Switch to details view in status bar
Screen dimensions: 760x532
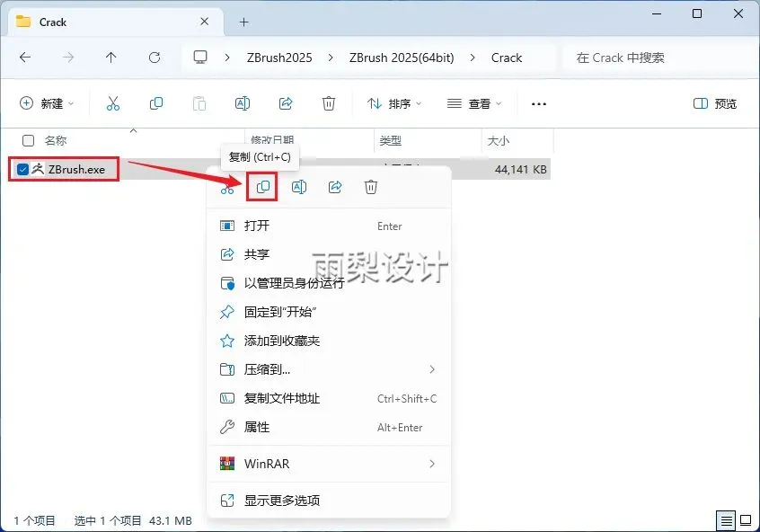point(726,521)
